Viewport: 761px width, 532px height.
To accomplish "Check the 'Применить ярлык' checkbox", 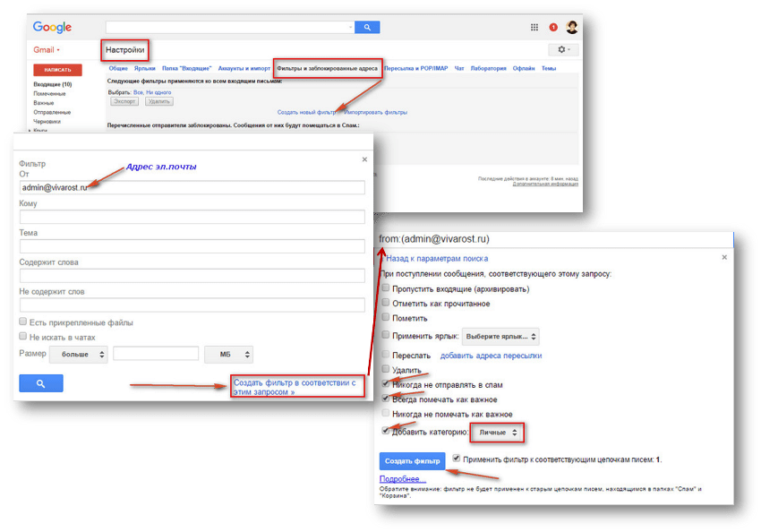I will 385,334.
